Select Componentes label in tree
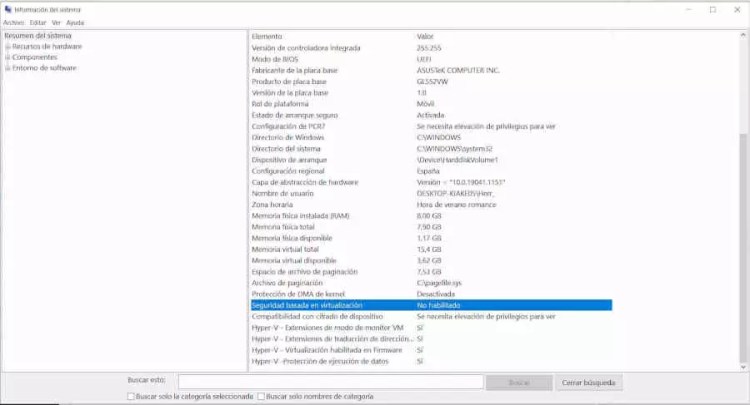 pos(35,57)
